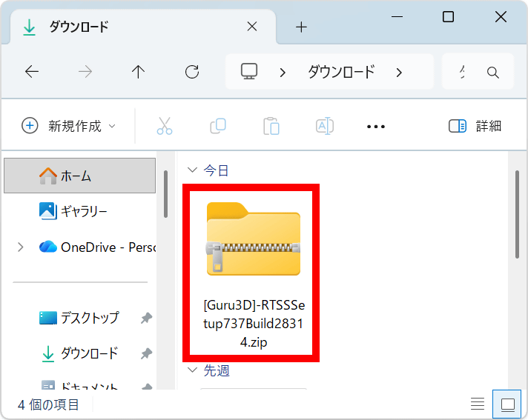The image size is (528, 420).
Task: Open the 新規作成 dropdown
Action: click(69, 126)
